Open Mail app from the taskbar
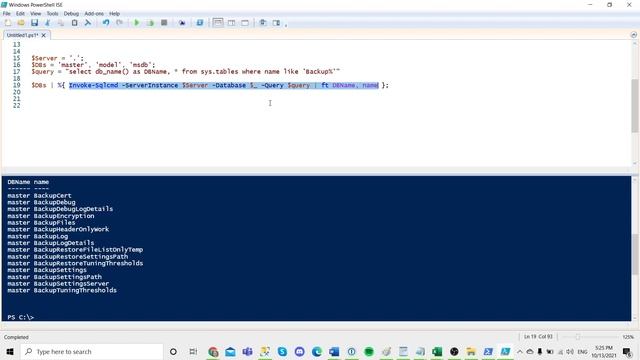Screen dimensions: 640x360 (230, 351)
